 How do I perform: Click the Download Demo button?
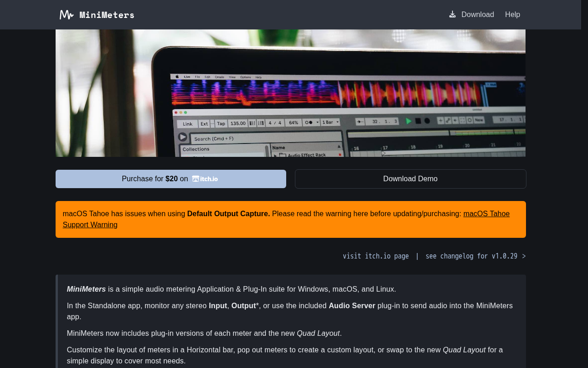tap(410, 179)
